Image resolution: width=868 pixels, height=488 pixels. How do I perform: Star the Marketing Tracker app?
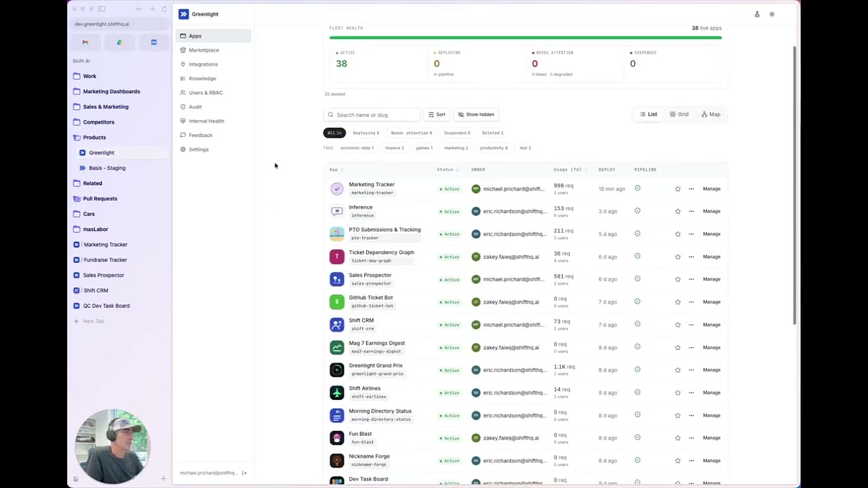point(677,189)
